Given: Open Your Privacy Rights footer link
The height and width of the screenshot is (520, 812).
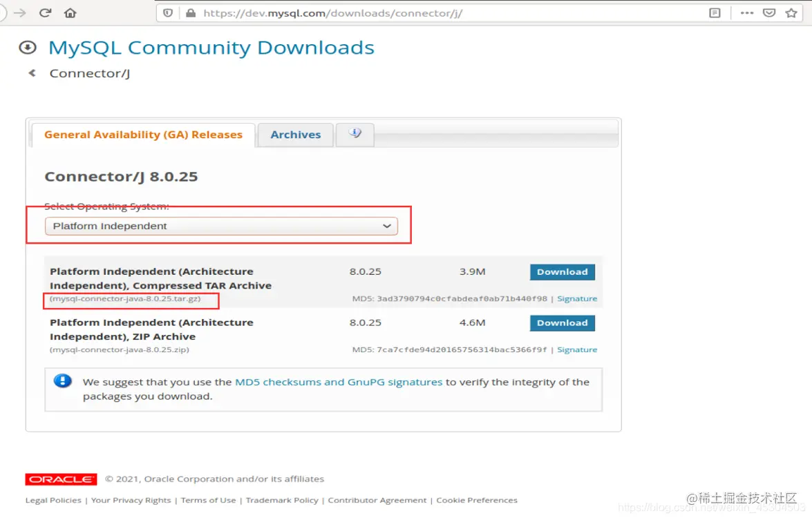Looking at the screenshot, I should 131,501.
